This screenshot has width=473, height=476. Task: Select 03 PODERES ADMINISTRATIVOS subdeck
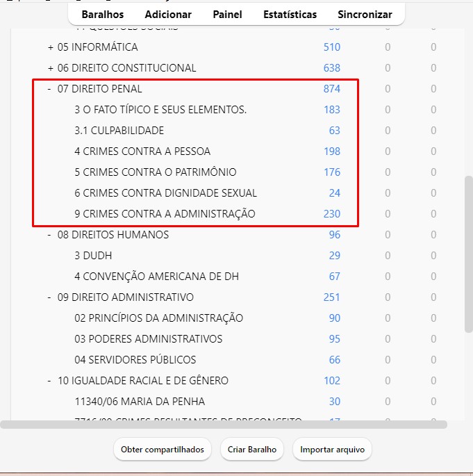(149, 339)
